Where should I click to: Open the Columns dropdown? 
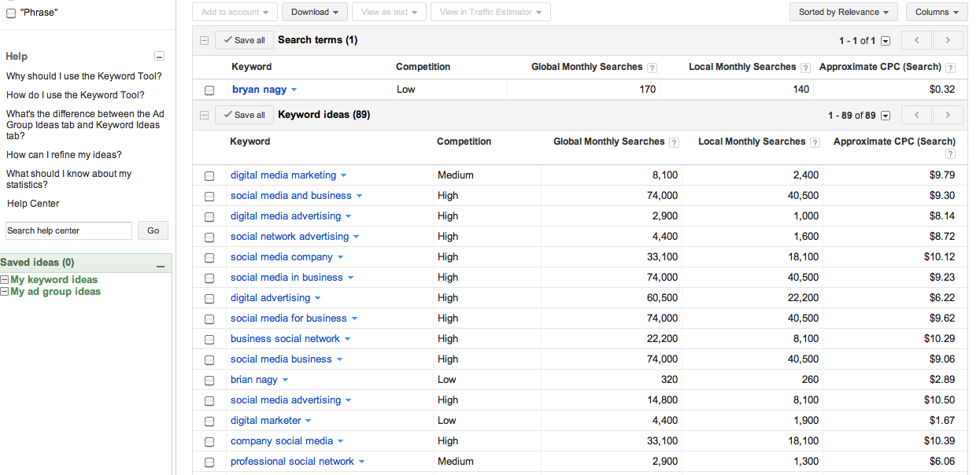point(937,12)
